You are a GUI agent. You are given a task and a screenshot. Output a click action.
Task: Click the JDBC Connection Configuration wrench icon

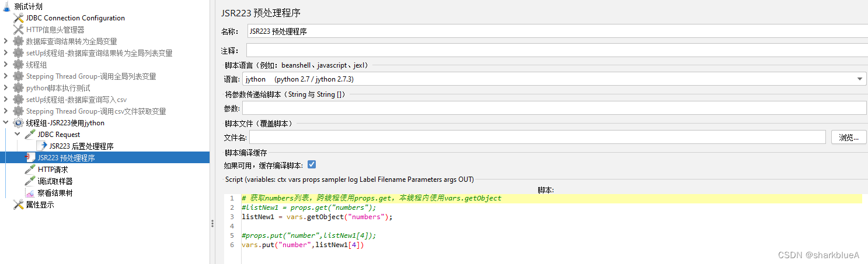point(18,17)
